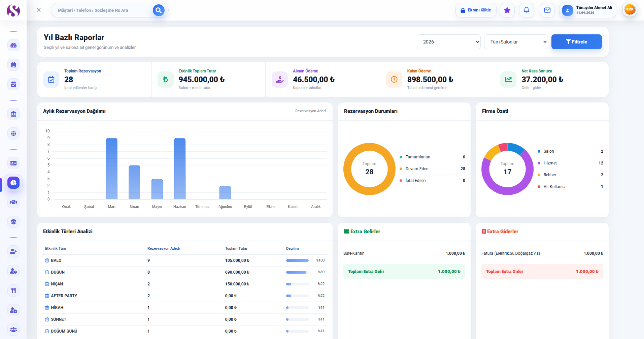Open the add-user icon in the sidebar
644x339 pixels.
pyautogui.click(x=13, y=251)
